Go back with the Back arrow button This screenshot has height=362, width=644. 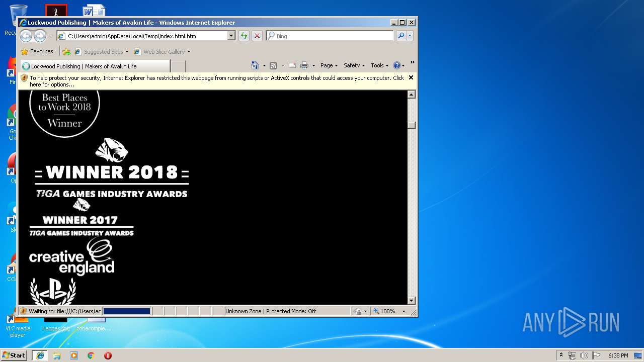point(26,36)
